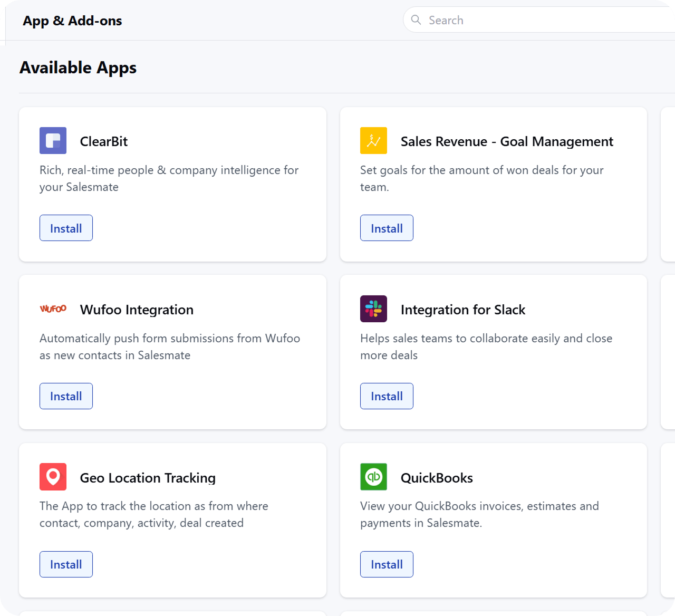675x616 pixels.
Task: Open the Integration for Slack title
Action: (x=463, y=310)
